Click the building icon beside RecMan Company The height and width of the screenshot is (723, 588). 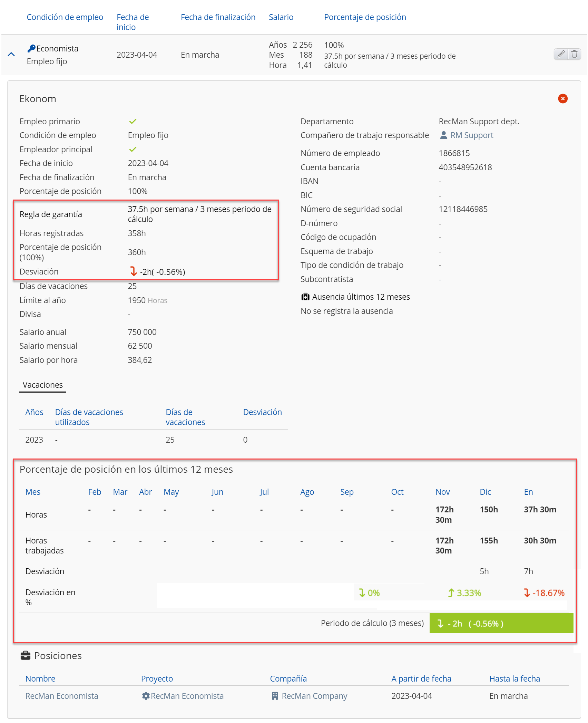(x=275, y=696)
